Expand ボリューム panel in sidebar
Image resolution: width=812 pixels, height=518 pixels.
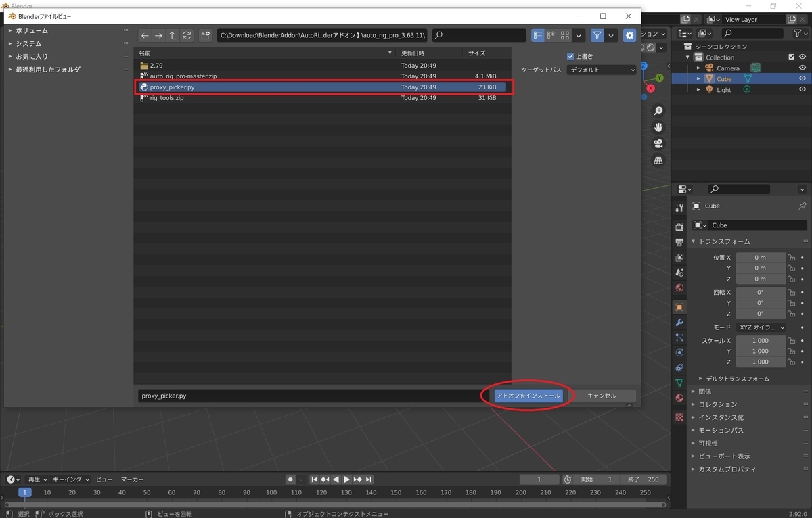[32, 31]
